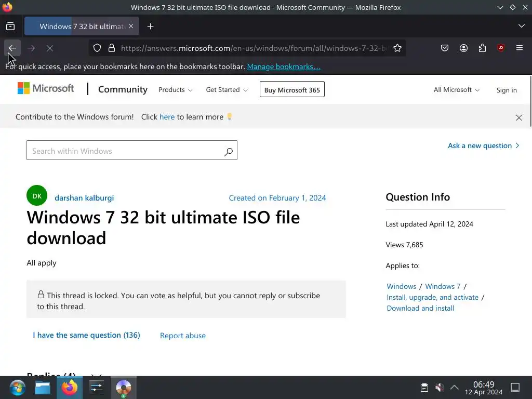Close the Windows 7 32 bit tab
Screen dimensions: 532x399
131,26
